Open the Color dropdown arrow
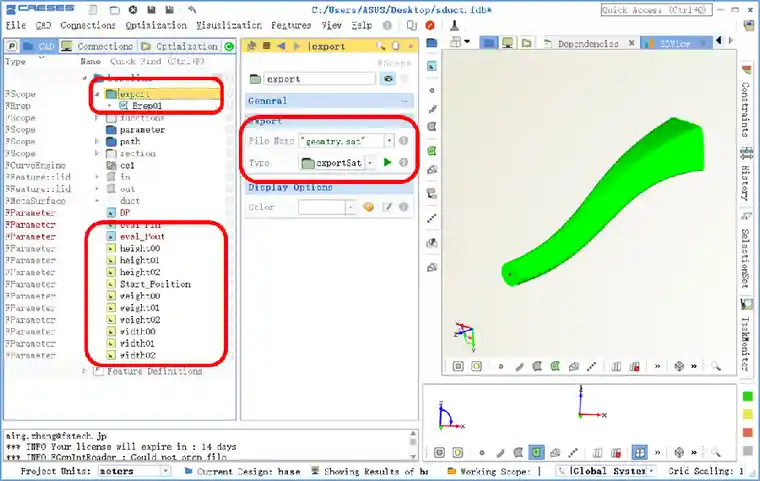760x481 pixels. [x=350, y=208]
